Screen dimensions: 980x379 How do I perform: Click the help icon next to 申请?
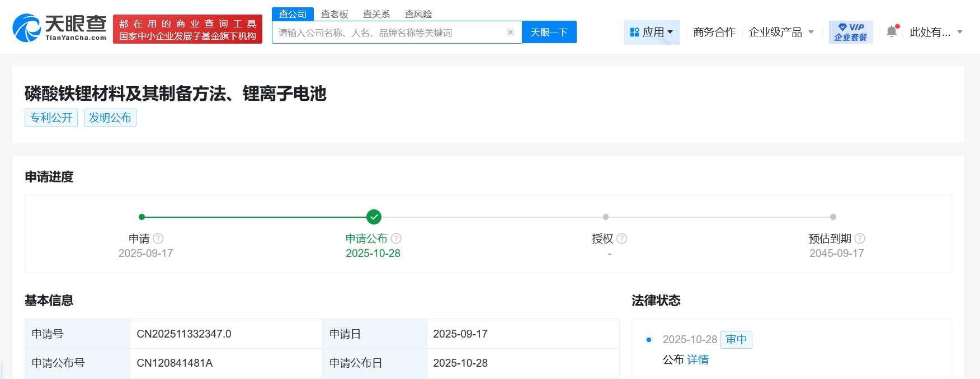158,238
